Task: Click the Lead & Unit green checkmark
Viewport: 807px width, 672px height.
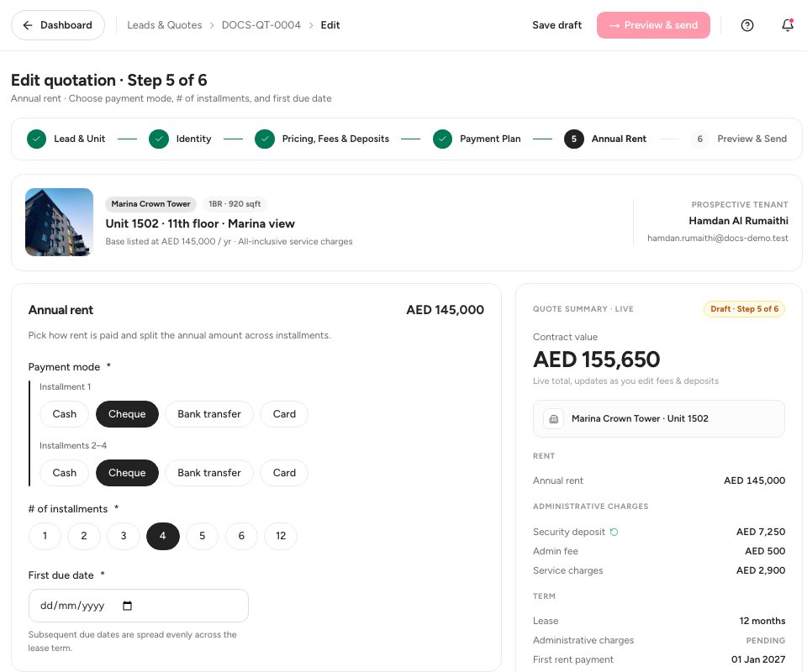Action: point(36,139)
